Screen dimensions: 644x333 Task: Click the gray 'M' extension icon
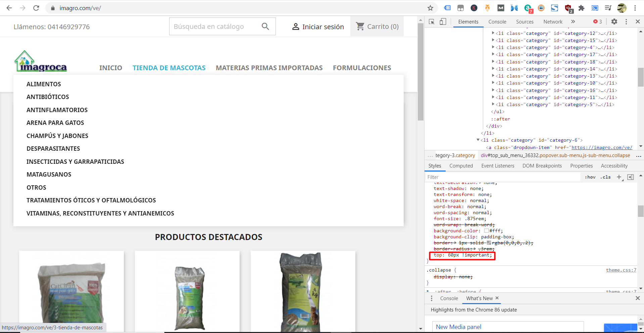[501, 8]
